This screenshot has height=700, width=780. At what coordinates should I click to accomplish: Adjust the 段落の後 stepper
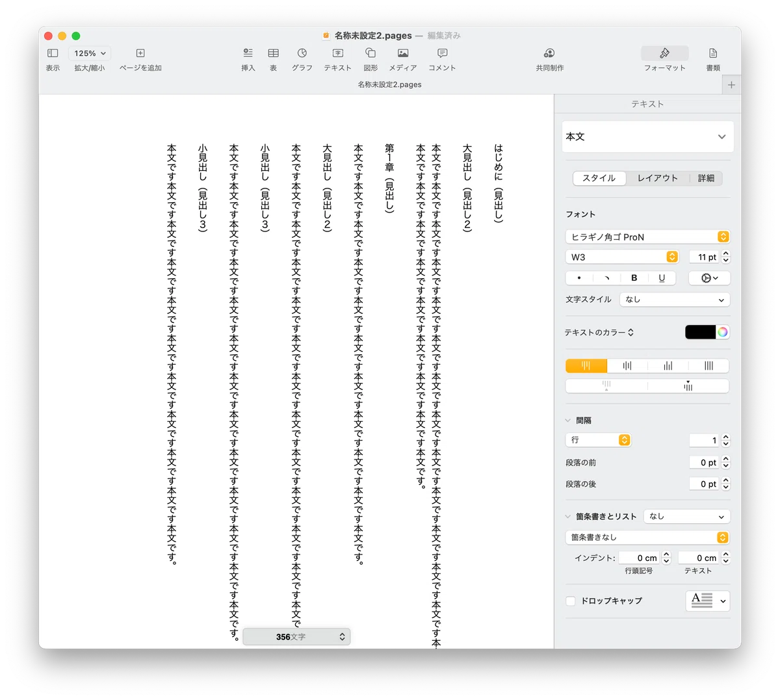[726, 484]
